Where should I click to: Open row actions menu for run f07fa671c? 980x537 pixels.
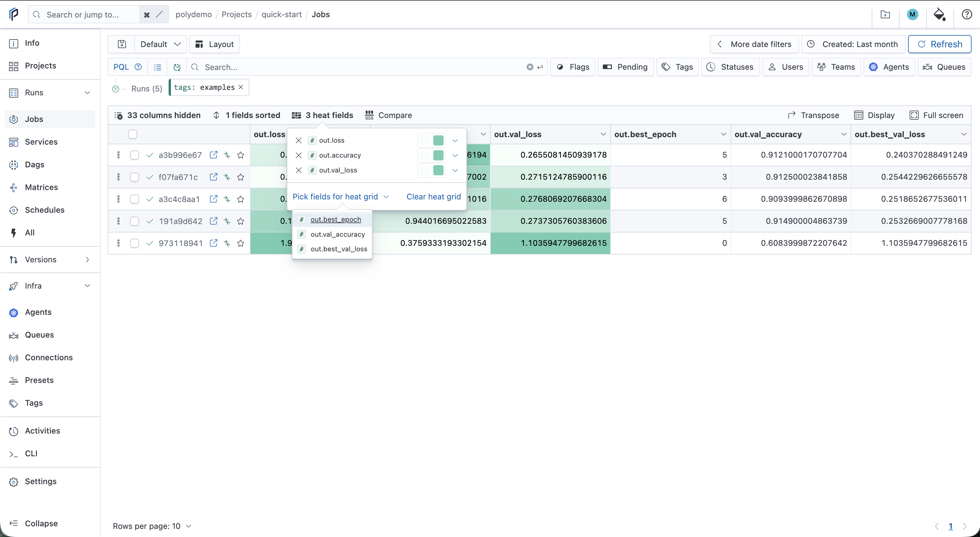118,177
